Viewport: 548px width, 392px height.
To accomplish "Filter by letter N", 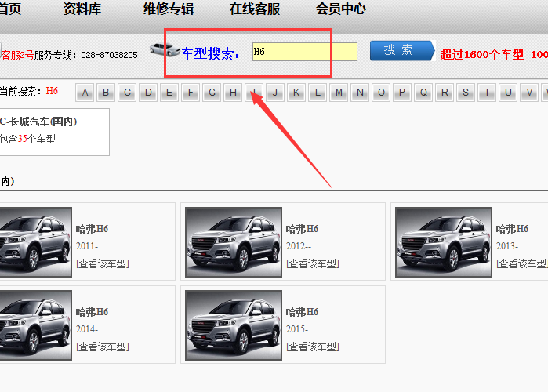I will click(x=360, y=93).
